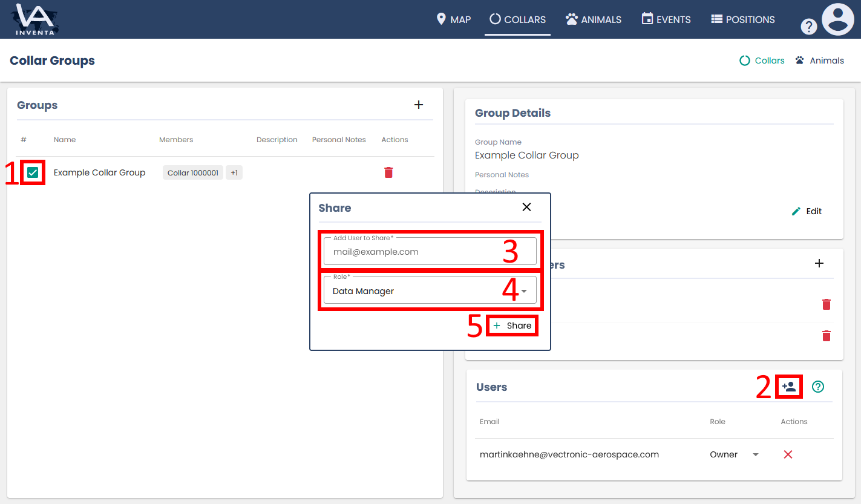The width and height of the screenshot is (861, 504).
Task: Expand the +1 members chip
Action: [x=234, y=173]
